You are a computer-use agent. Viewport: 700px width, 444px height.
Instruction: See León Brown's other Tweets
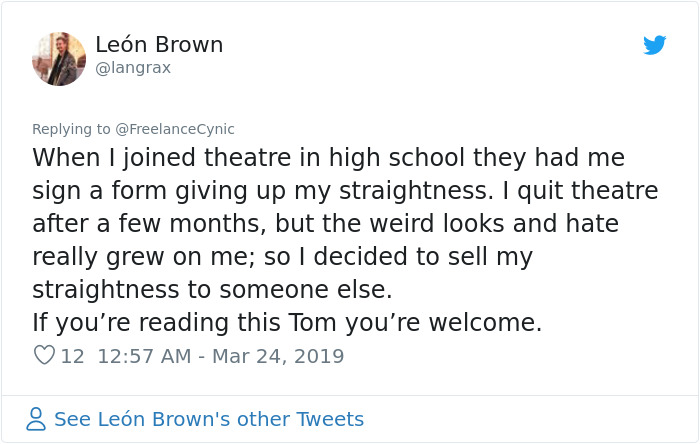pos(208,419)
